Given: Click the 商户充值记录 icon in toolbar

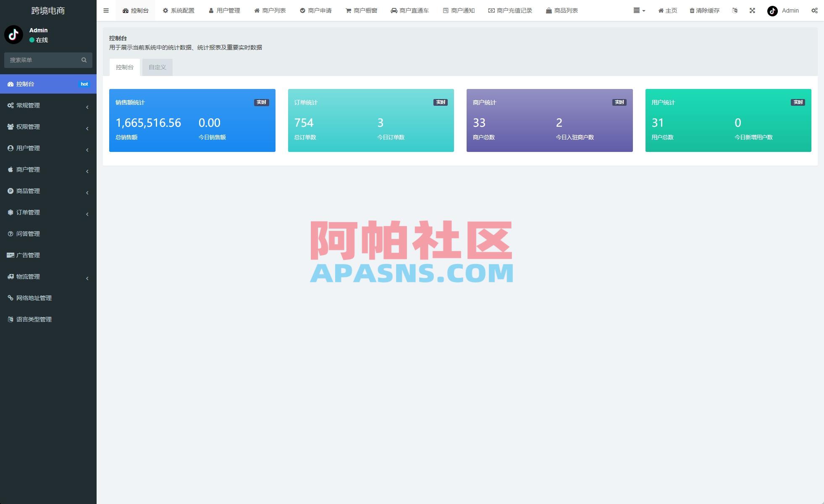Looking at the screenshot, I should click(x=491, y=10).
